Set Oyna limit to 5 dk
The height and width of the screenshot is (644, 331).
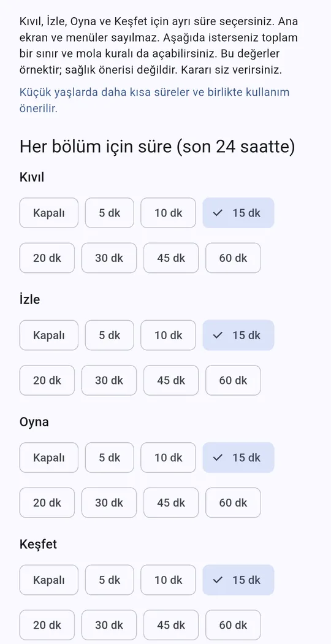pos(109,458)
